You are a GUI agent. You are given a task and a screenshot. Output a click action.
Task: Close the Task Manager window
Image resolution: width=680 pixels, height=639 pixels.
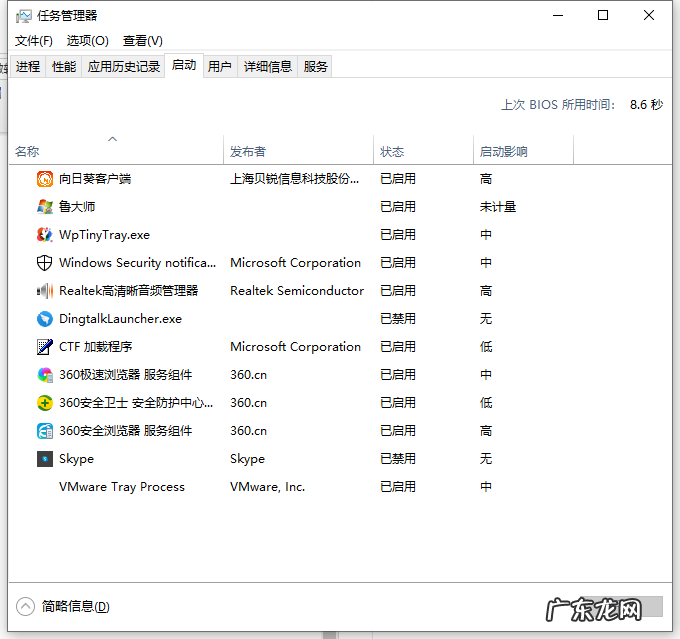coord(649,15)
